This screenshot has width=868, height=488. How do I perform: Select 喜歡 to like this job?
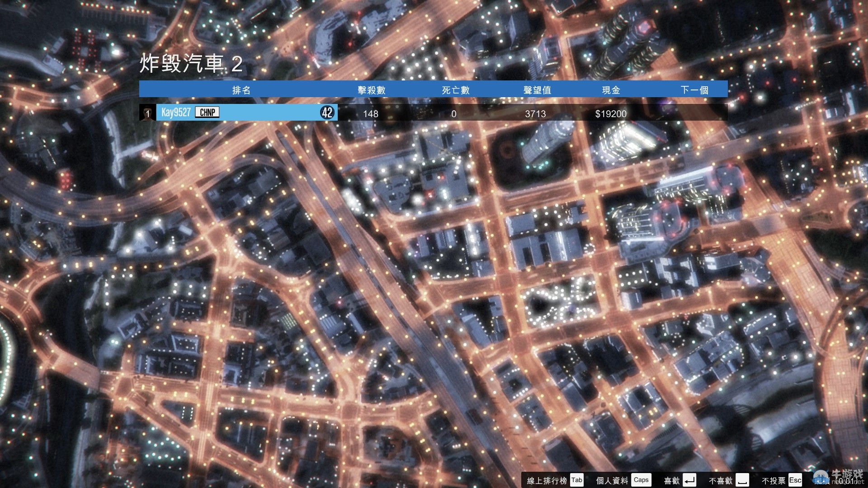click(672, 480)
